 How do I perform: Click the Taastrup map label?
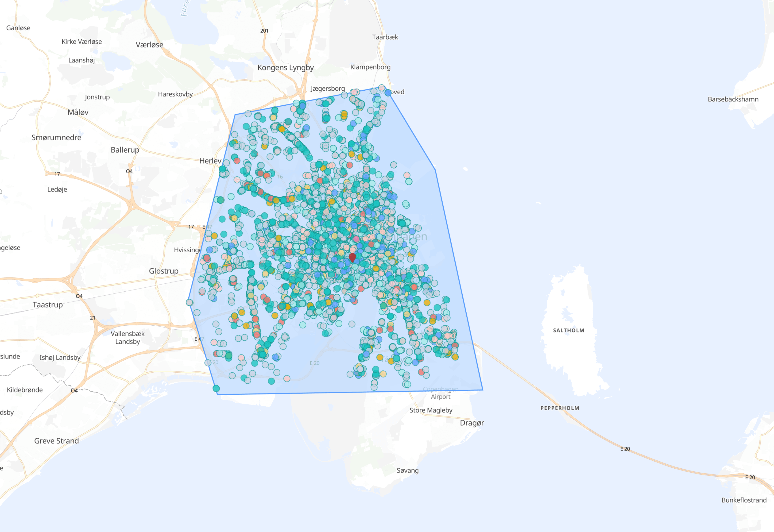[48, 305]
